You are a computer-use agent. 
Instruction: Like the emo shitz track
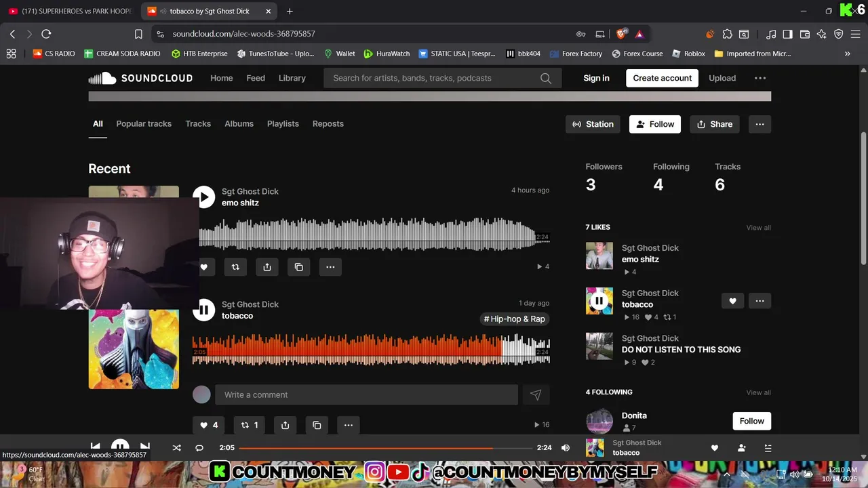[203, 267]
